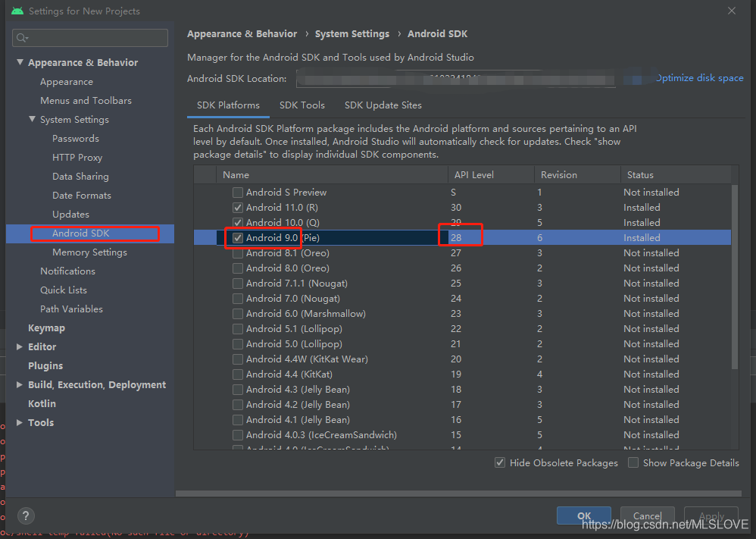Close the Settings for New Projects dialog
Viewport: 756px width, 539px height.
(x=732, y=11)
